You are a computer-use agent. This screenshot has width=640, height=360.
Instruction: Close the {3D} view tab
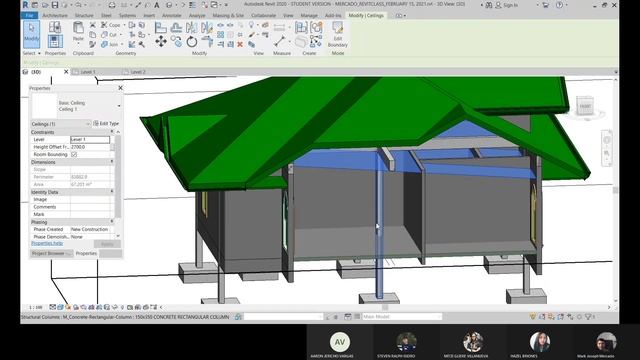tap(66, 72)
